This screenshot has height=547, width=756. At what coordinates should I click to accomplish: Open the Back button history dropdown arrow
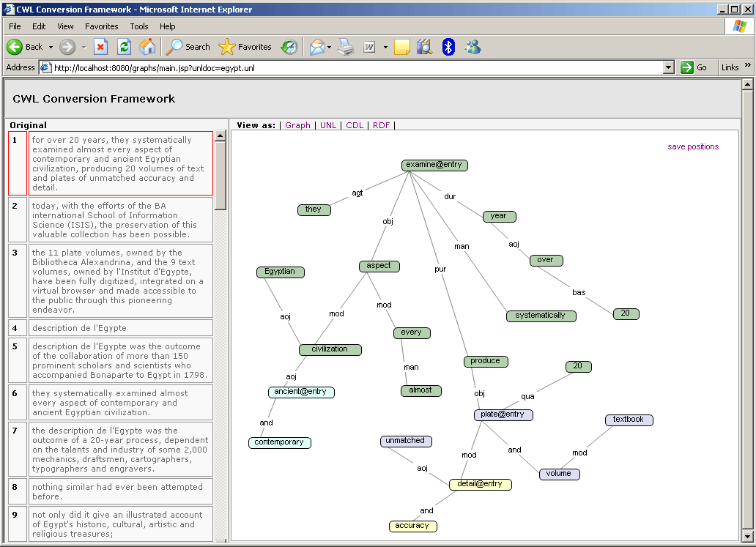click(51, 47)
